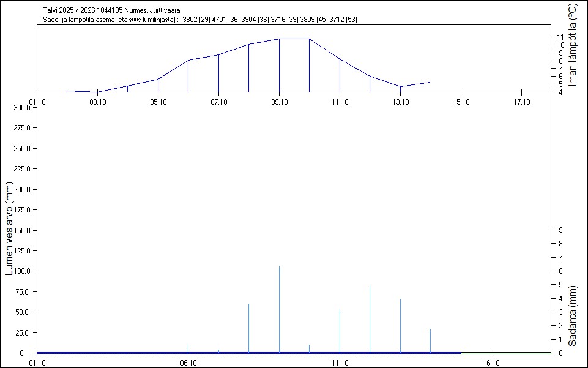Click the 100.0 tick on snow axis
This screenshot has height=368, width=588.
tap(22, 271)
